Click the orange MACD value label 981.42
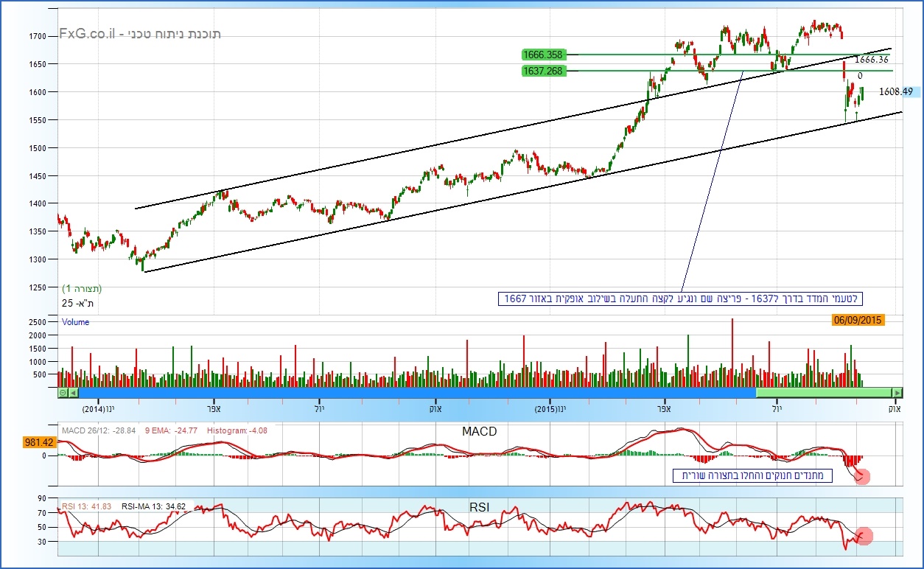Screen dimensions: 924x569 point(39,442)
